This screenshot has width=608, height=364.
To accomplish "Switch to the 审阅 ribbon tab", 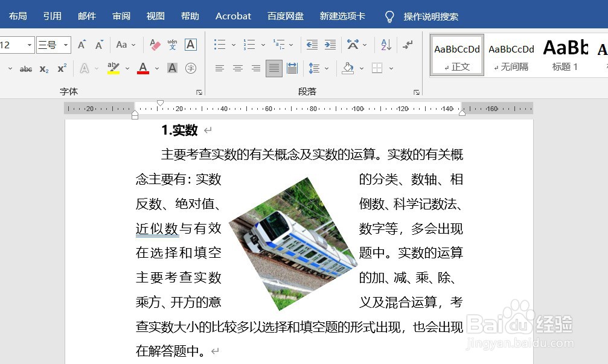I will (121, 16).
